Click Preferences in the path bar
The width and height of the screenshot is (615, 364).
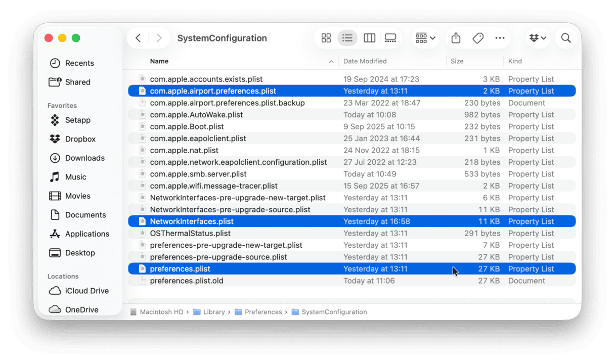(x=258, y=312)
